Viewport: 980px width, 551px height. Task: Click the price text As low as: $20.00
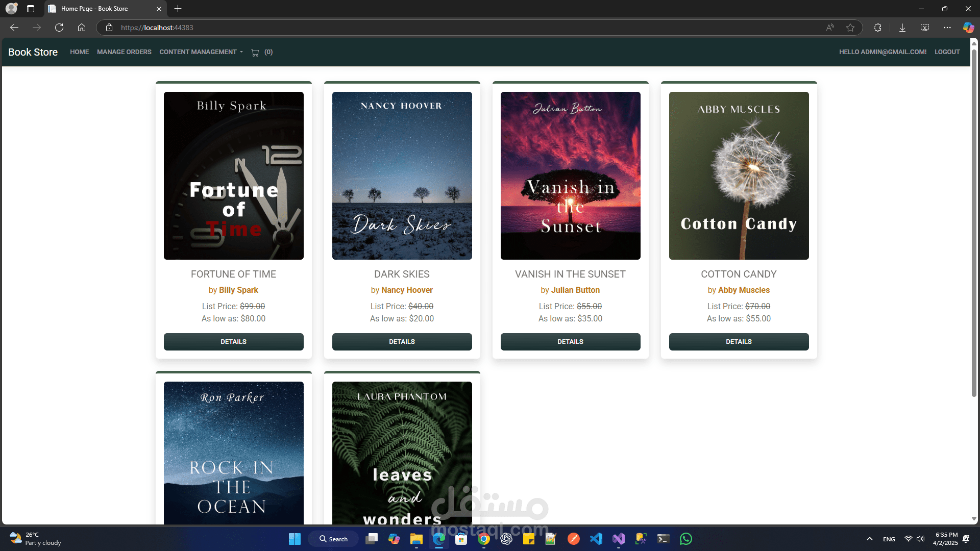[x=402, y=318]
